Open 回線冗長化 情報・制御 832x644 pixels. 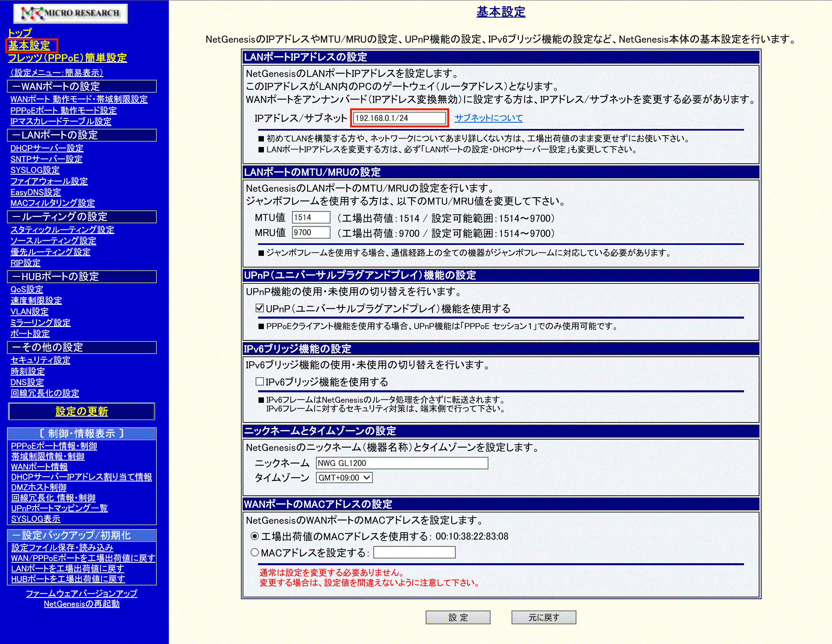53,498
